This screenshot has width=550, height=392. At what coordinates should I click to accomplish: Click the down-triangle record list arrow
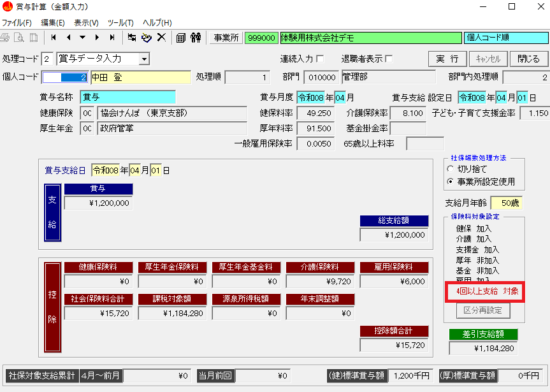point(83,38)
